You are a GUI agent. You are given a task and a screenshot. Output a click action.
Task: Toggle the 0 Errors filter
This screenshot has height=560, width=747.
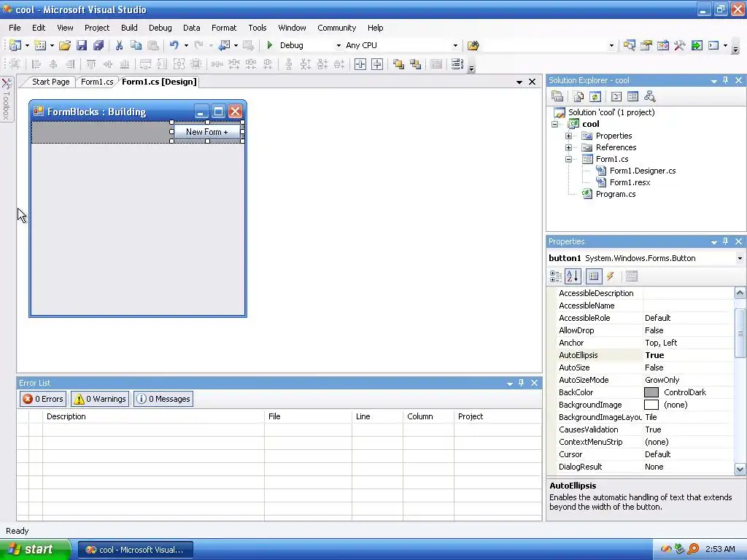(42, 399)
